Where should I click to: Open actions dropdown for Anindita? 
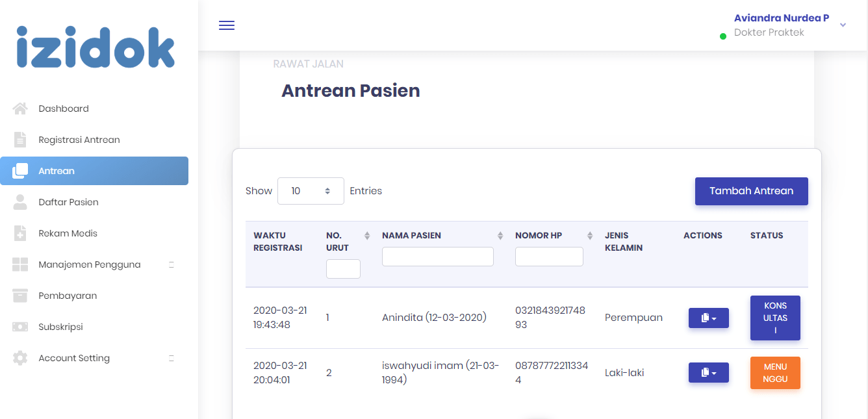(x=708, y=318)
